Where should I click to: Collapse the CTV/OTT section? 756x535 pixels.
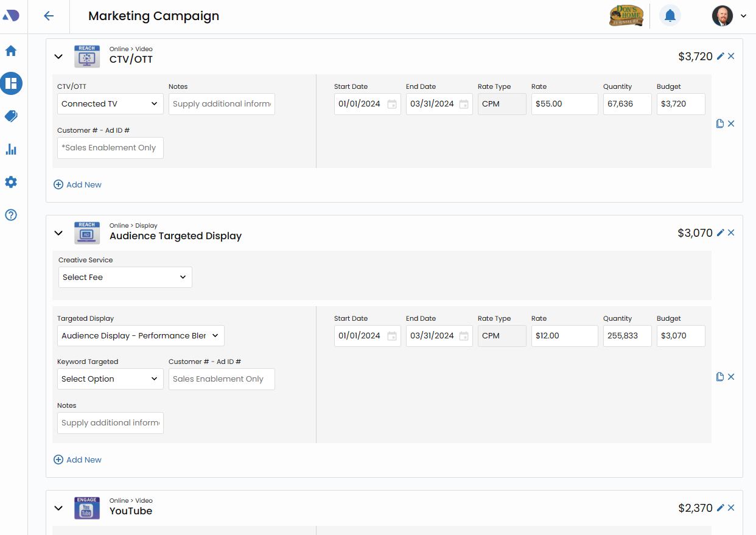[58, 57]
